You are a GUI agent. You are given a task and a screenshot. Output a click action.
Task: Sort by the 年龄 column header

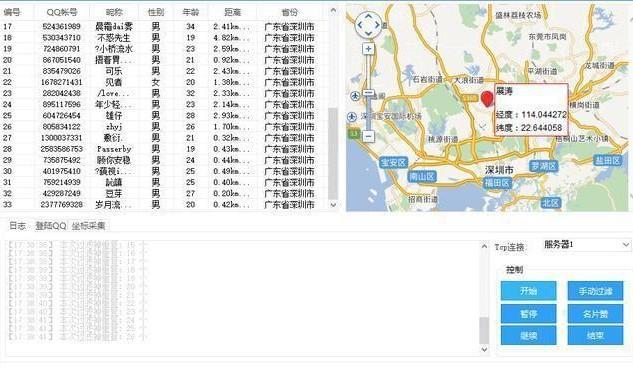pyautogui.click(x=191, y=12)
